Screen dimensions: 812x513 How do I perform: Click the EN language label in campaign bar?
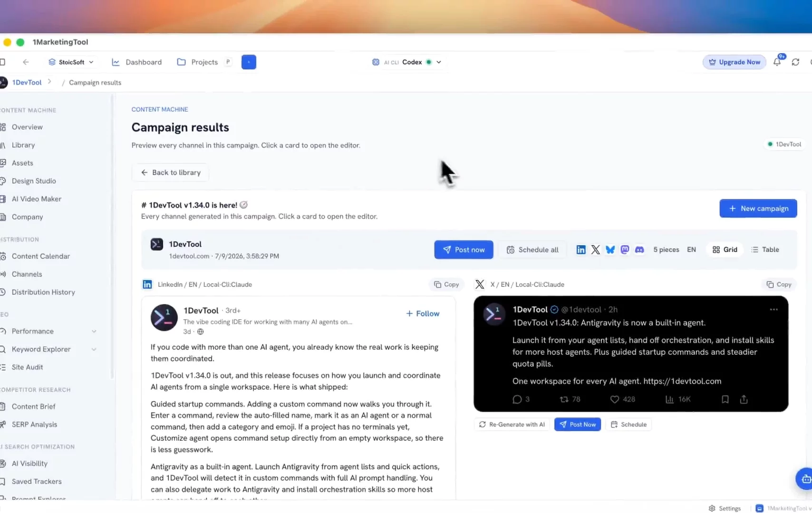pos(691,250)
